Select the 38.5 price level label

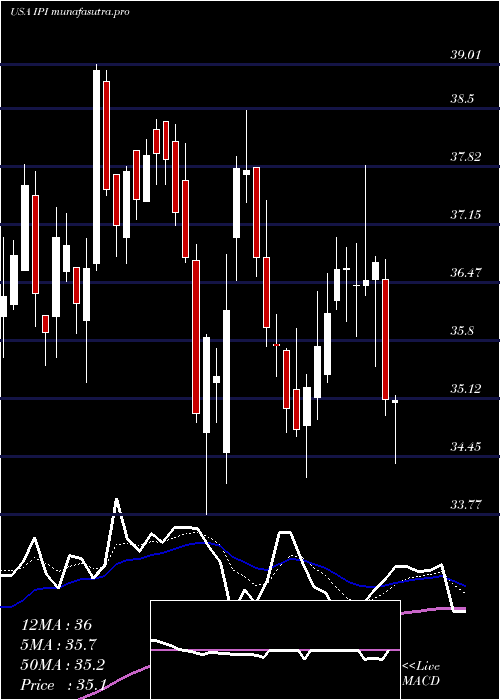point(462,99)
